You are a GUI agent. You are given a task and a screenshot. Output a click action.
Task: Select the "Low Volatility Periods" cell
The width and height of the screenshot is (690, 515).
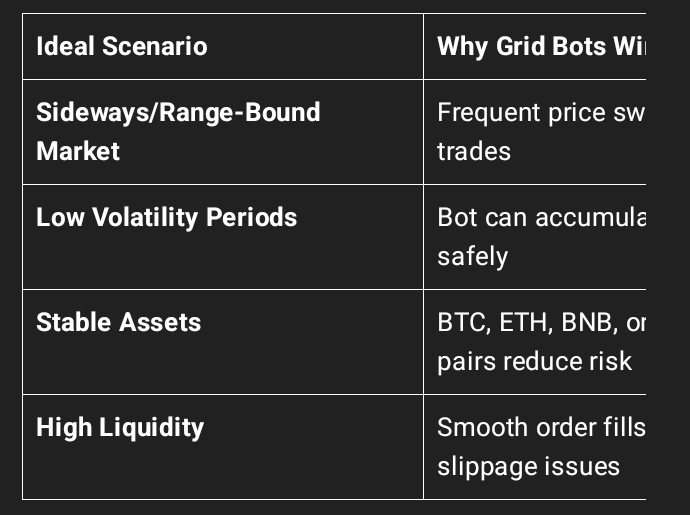166,217
